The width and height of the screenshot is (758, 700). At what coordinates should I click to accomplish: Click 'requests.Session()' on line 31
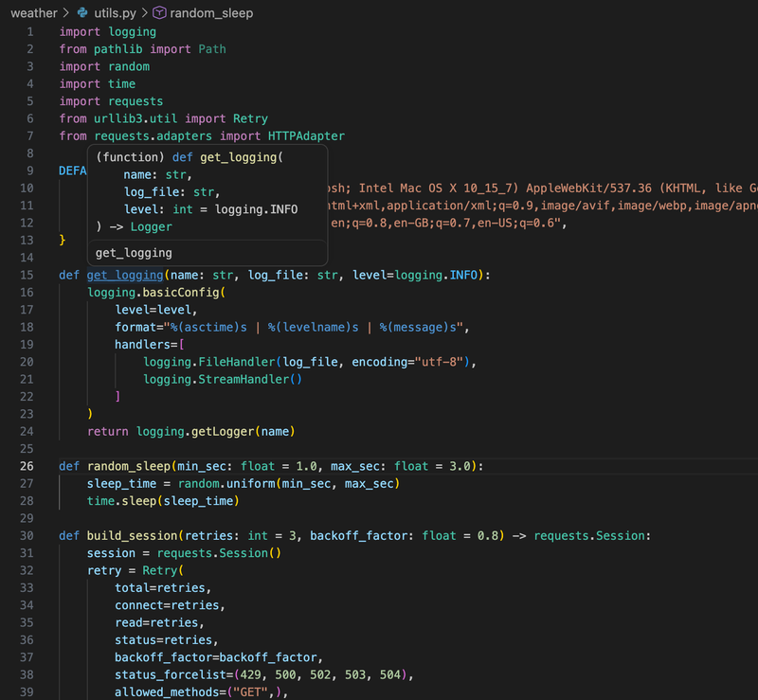(219, 553)
